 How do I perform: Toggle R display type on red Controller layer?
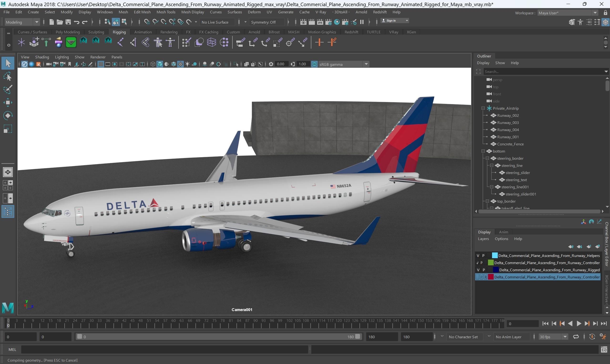tap(485, 277)
